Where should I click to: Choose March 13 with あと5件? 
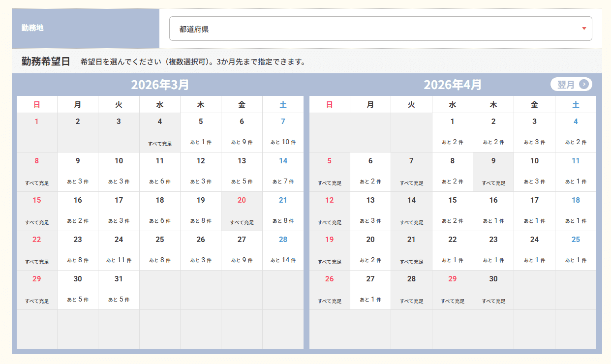[242, 172]
